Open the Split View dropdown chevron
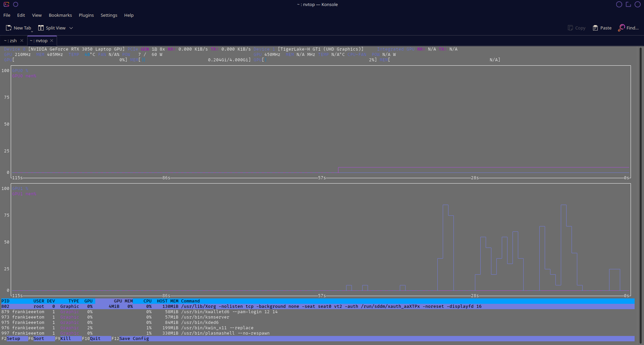This screenshot has width=644, height=345. coord(71,28)
